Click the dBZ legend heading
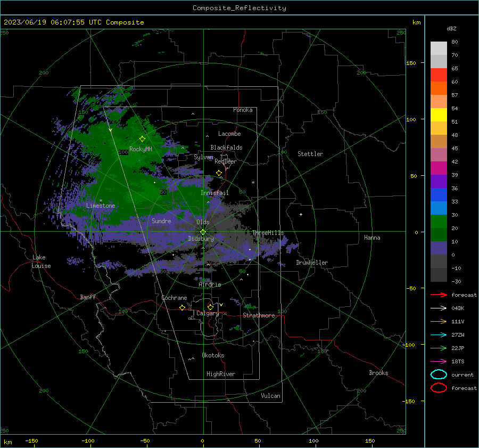 pos(451,28)
